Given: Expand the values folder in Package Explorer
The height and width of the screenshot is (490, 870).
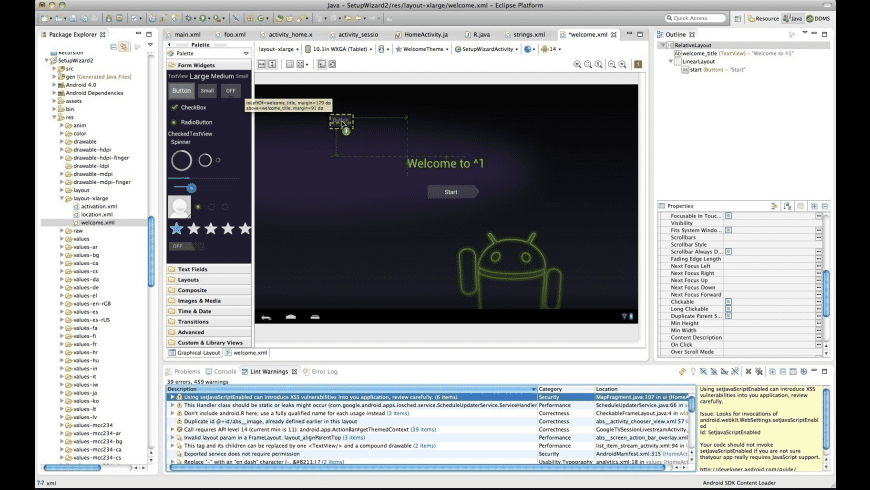Looking at the screenshot, I should pyautogui.click(x=62, y=240).
